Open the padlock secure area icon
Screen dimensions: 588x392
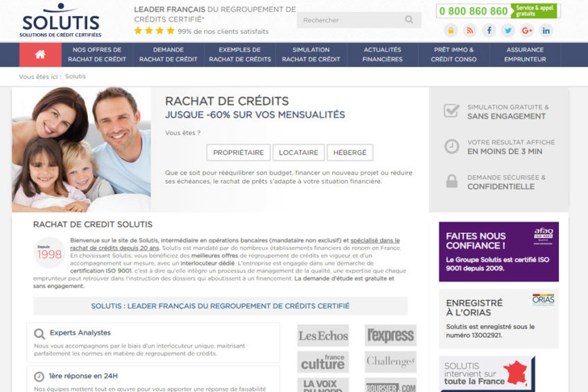pyautogui.click(x=451, y=30)
